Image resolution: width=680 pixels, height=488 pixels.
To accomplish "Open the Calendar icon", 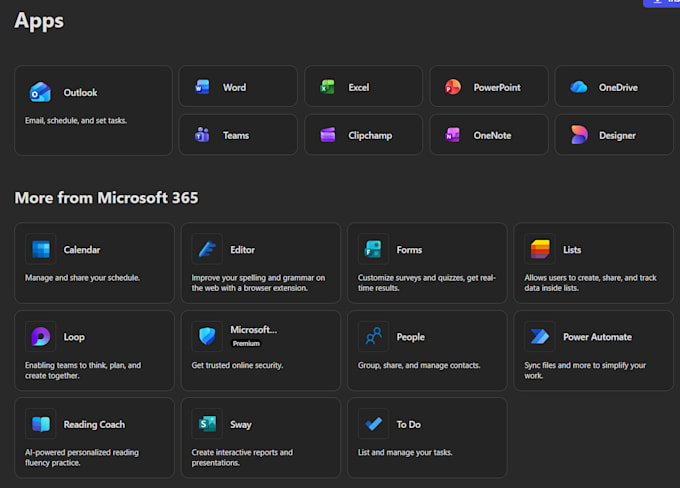I will (41, 249).
